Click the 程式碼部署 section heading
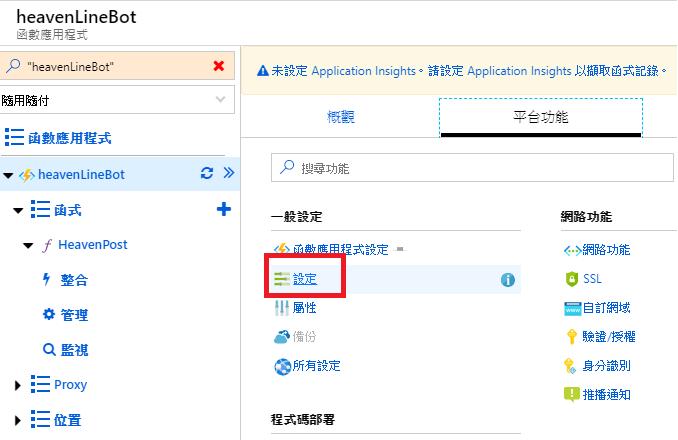This screenshot has width=678, height=440. pyautogui.click(x=303, y=419)
